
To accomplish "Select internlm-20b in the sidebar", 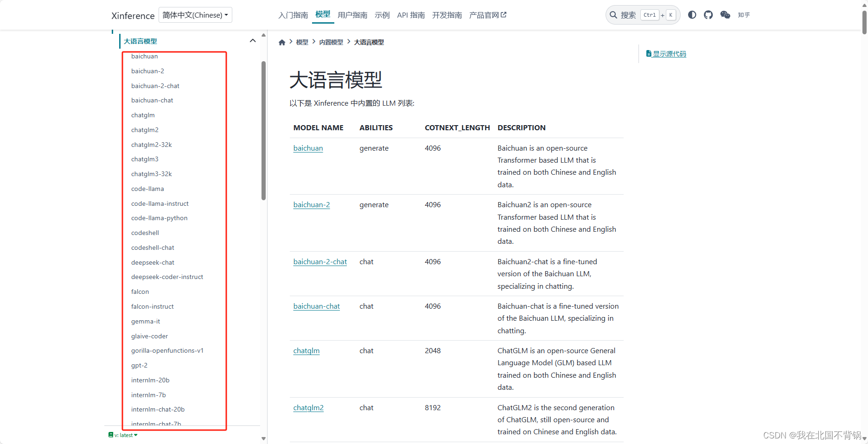I will click(150, 380).
